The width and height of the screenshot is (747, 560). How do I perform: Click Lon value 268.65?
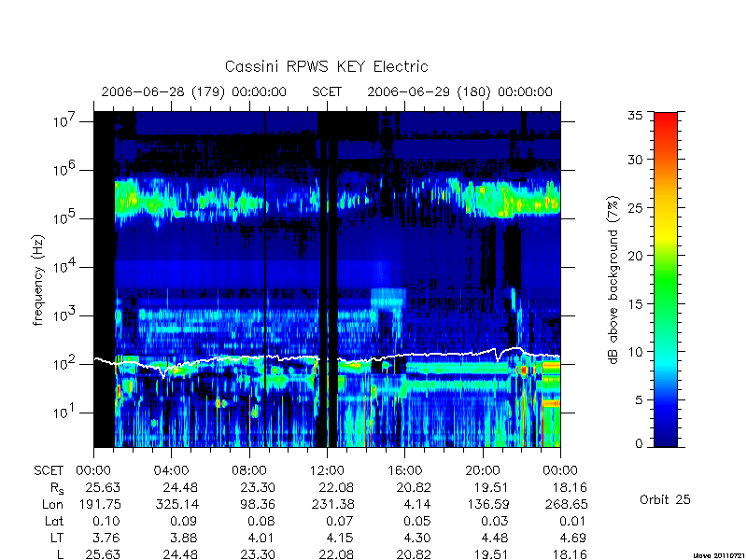pyautogui.click(x=567, y=504)
